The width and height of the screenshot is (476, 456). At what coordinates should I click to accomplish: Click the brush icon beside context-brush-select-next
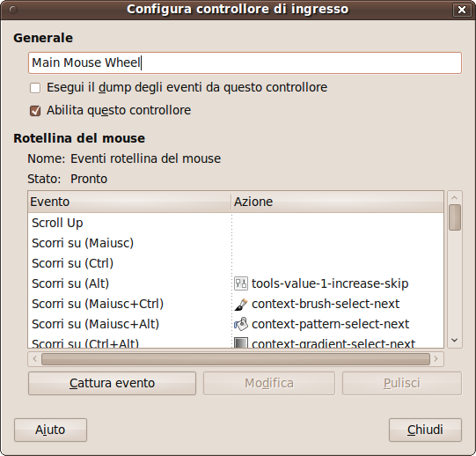coord(241,304)
